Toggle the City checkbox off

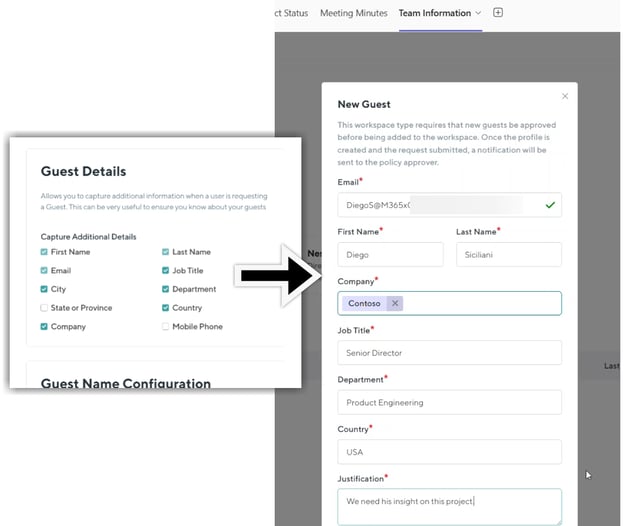pos(44,289)
